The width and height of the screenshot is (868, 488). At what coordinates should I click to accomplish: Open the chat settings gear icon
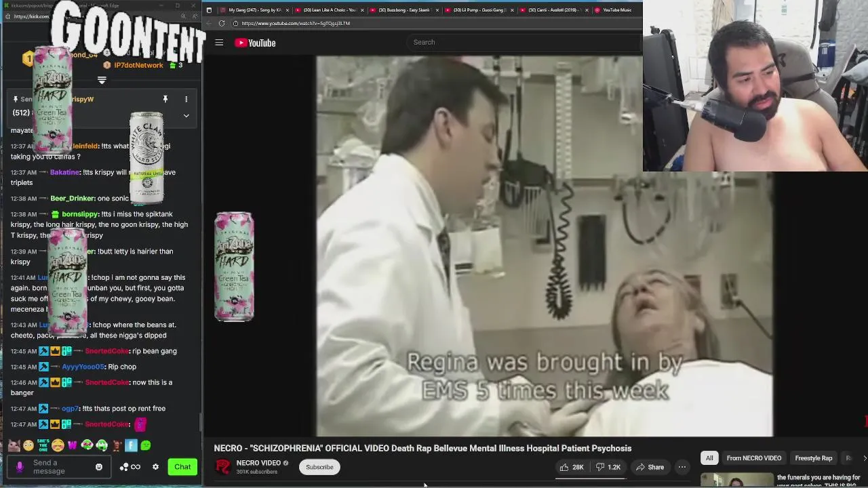coord(155,467)
